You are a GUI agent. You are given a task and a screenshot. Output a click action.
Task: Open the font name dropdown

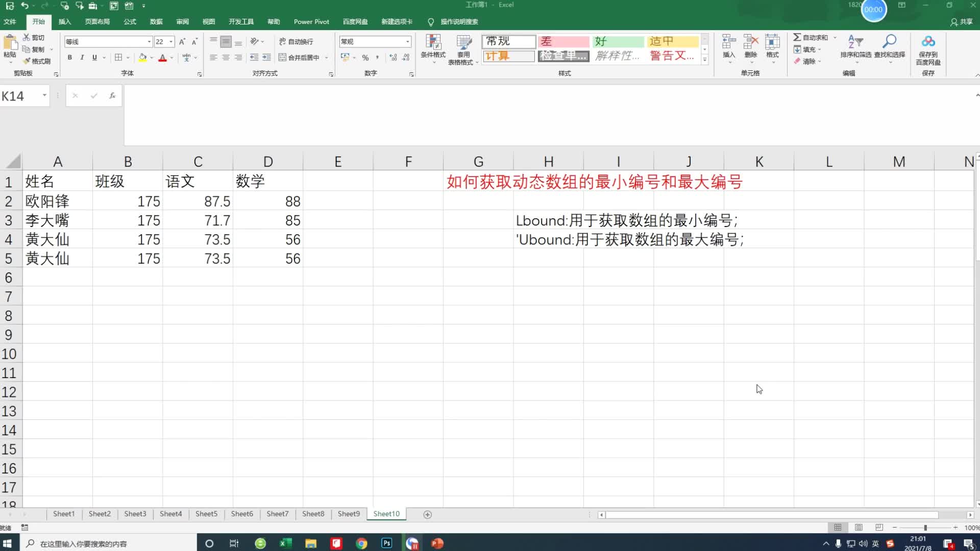[x=149, y=42]
